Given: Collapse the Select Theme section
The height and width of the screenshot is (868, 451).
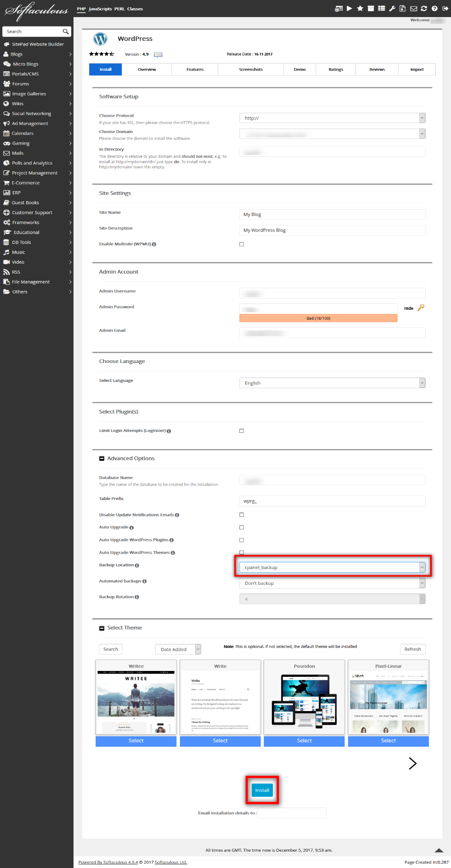Looking at the screenshot, I should 102,628.
